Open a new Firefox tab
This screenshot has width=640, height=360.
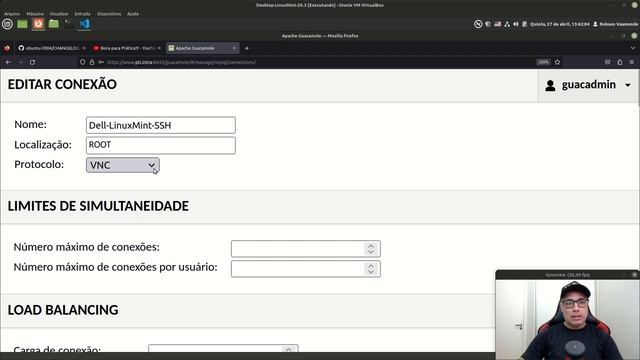click(x=247, y=48)
